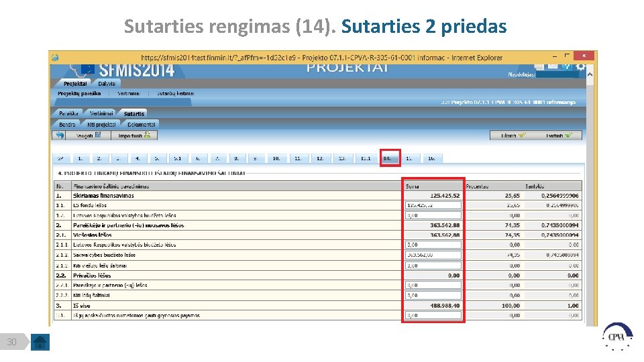Viewport: 644px width, 362px height.
Task: Open the settings gear icon
Action: 580,66
